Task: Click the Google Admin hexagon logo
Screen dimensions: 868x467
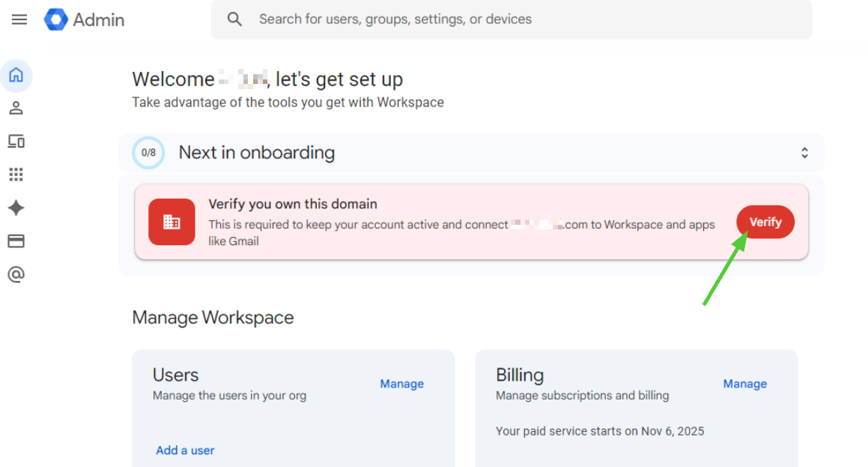Action: pos(56,19)
